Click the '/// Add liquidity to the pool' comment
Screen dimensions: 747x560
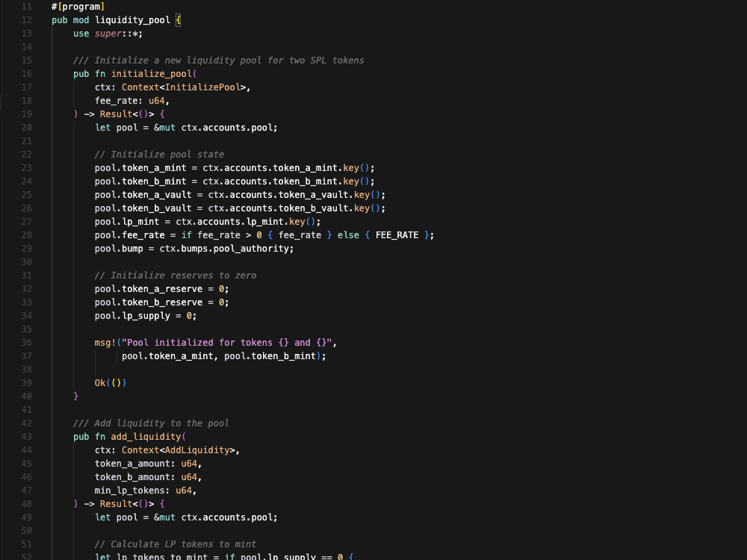tap(151, 423)
